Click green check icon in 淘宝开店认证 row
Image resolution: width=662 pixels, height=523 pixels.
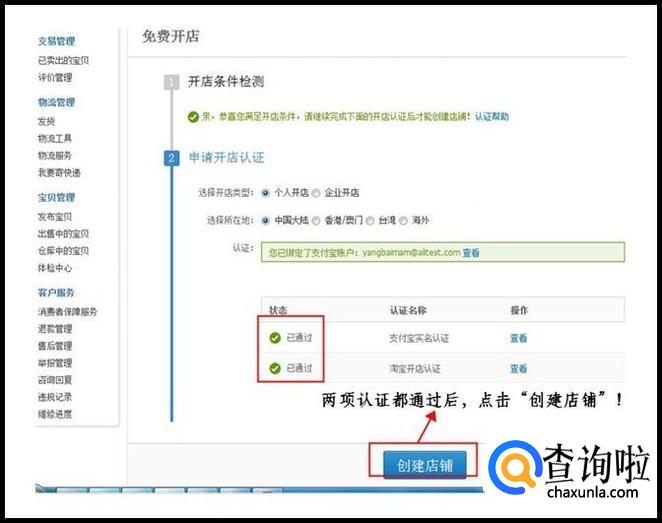click(275, 369)
